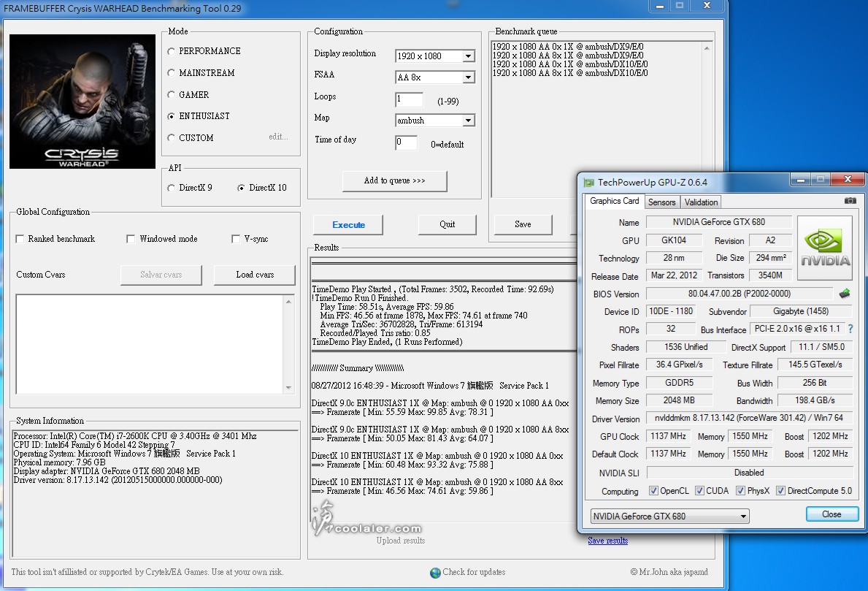Select first queue entry ambush/DX9 AA 0x
Viewport: 868px width, 591px height.
pos(568,47)
